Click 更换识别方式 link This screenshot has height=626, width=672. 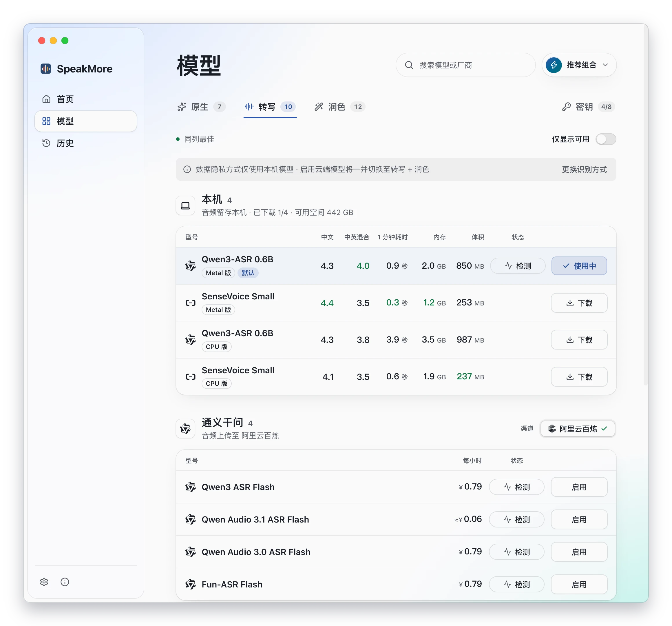pos(584,170)
